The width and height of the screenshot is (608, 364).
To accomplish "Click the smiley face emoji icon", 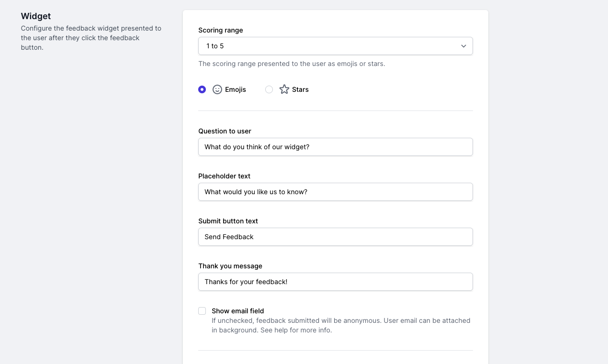I will coord(217,89).
